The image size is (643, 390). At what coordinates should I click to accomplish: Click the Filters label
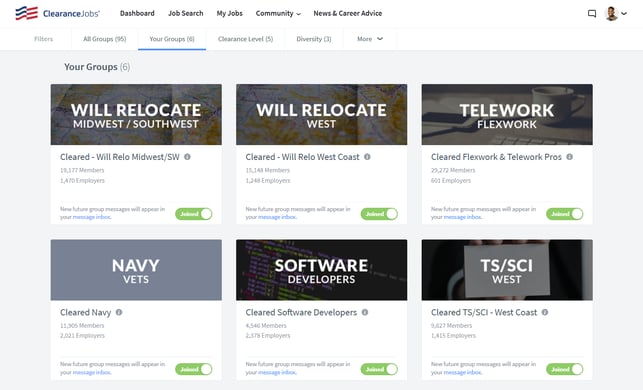(x=43, y=39)
